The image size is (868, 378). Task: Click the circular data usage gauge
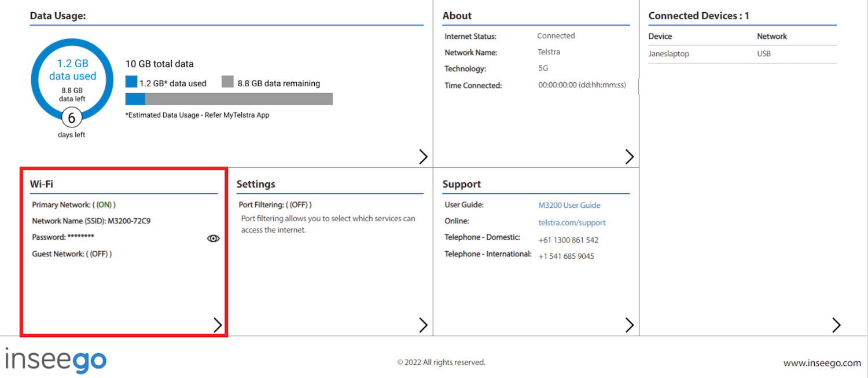pyautogui.click(x=72, y=81)
